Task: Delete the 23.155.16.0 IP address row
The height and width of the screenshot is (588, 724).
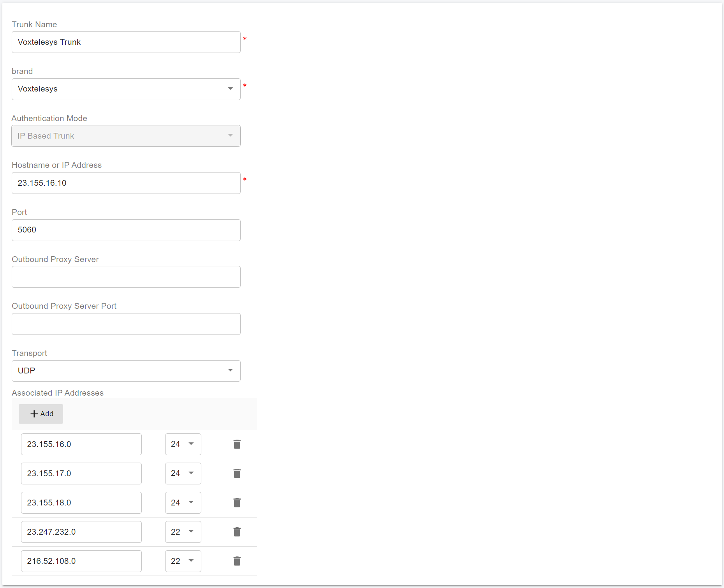Action: tap(237, 444)
